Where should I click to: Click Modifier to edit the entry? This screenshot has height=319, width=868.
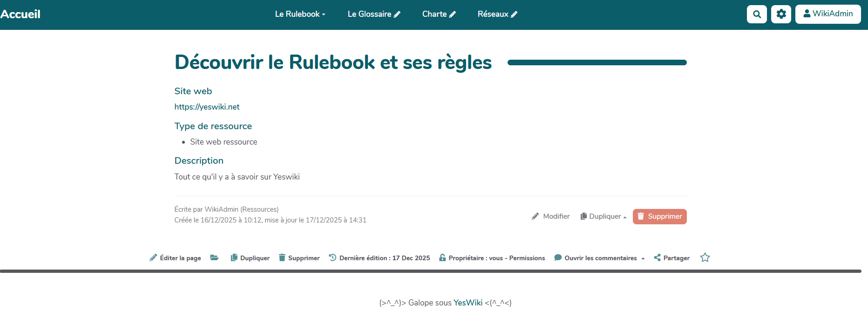click(x=551, y=216)
